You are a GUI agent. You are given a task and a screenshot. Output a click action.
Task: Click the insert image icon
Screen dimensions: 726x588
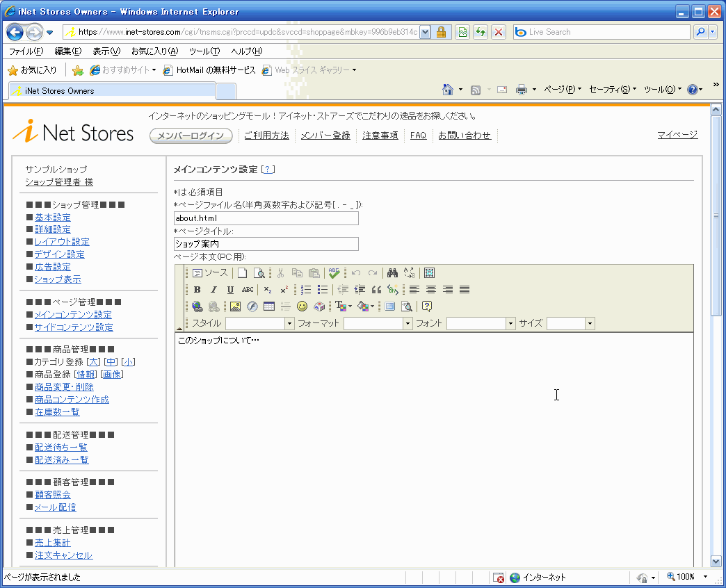pyautogui.click(x=235, y=307)
